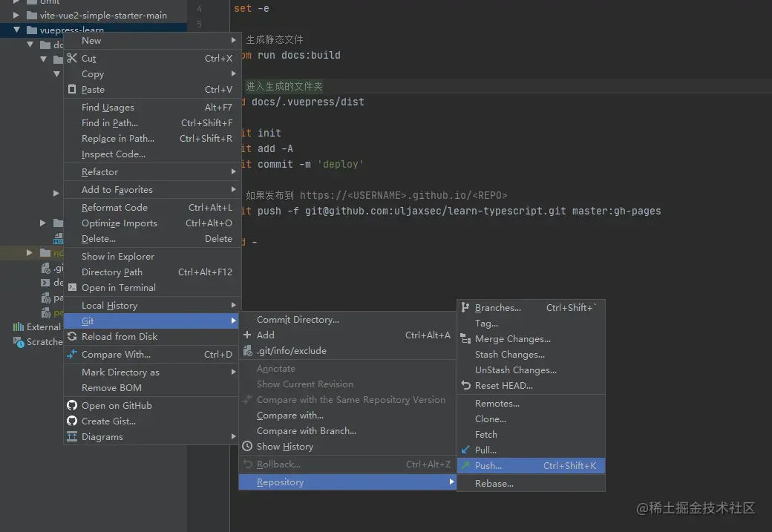Click the Diagrams icon

click(x=72, y=436)
